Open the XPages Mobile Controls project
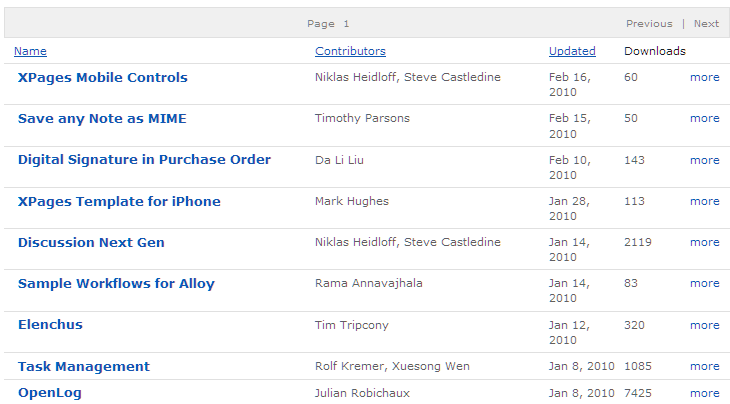The width and height of the screenshot is (730, 404). point(102,78)
